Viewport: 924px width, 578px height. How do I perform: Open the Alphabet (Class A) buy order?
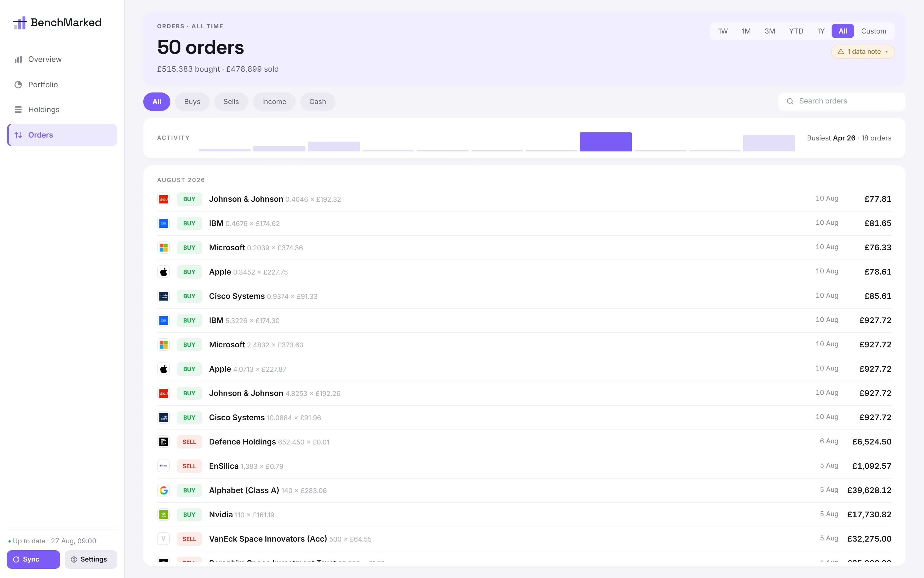point(524,490)
